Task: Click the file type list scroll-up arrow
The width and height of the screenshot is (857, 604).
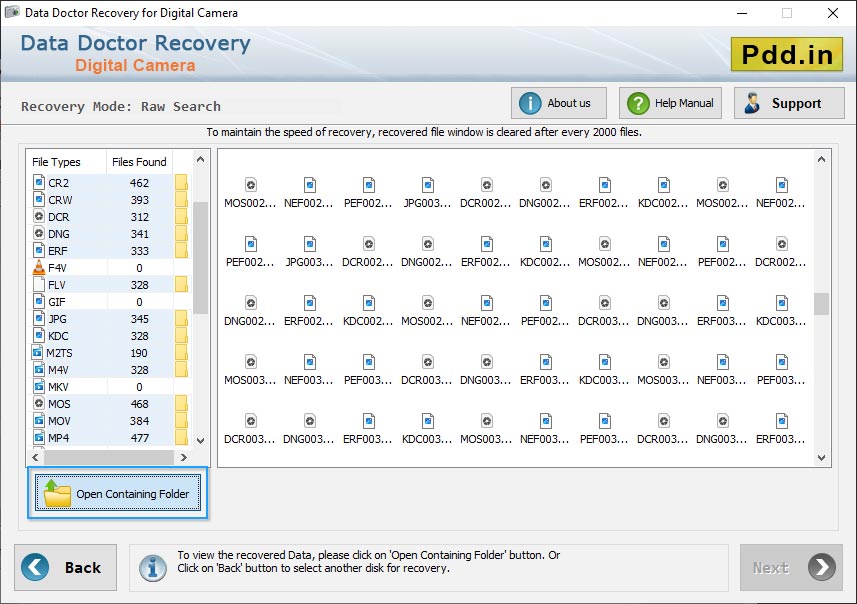Action: coord(201,160)
